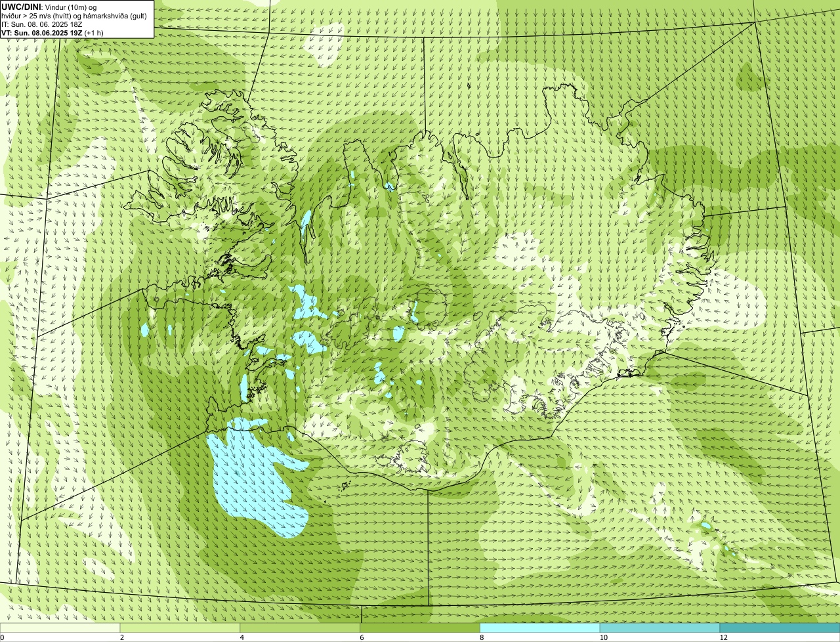Click the legend tick label '8'

click(x=482, y=637)
